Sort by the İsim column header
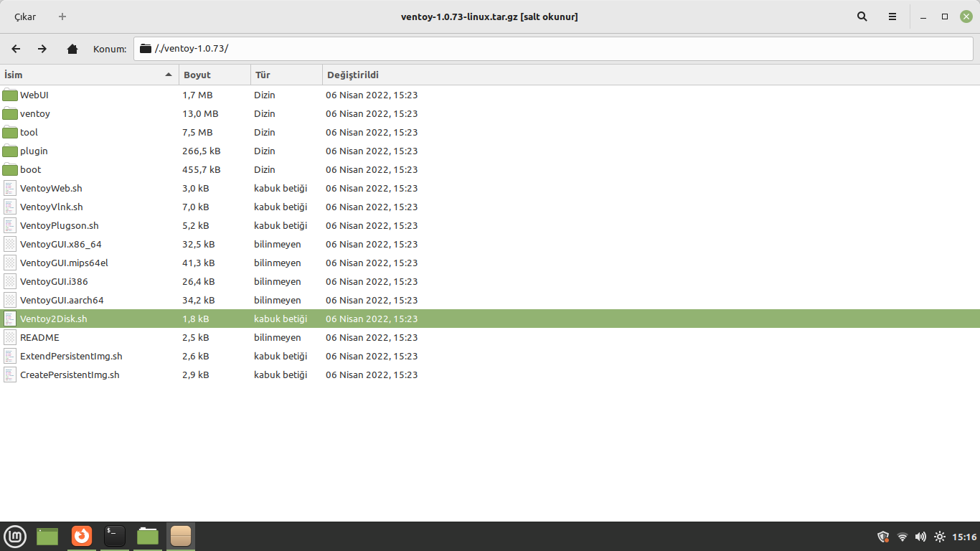This screenshot has width=980, height=551. 89,75
